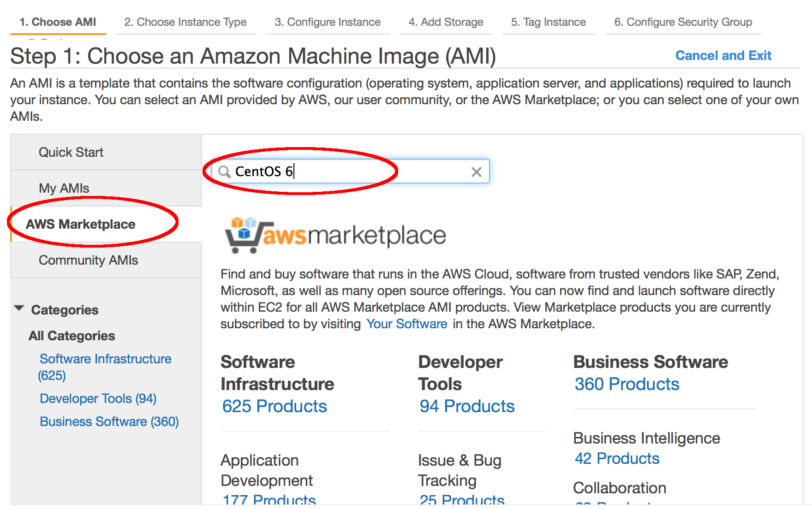Collapse the Categories section triangle
812x509 pixels.
tap(19, 308)
